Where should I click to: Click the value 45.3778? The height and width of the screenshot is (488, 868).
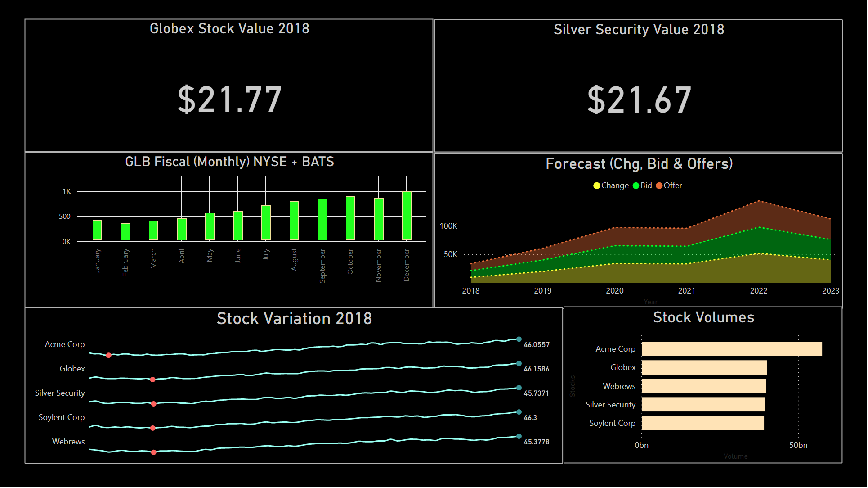click(x=537, y=442)
